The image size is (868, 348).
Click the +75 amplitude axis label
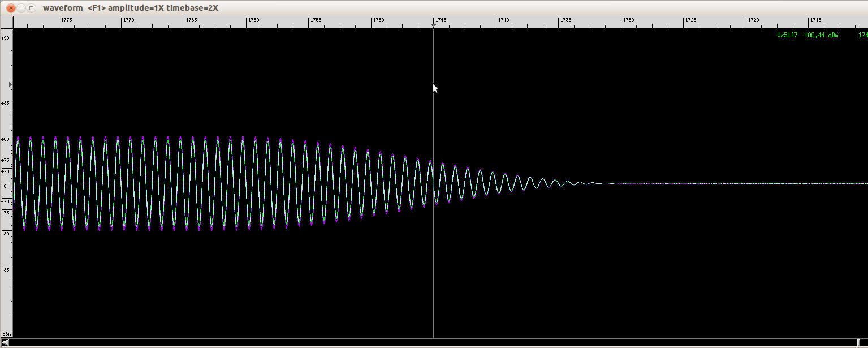6,160
